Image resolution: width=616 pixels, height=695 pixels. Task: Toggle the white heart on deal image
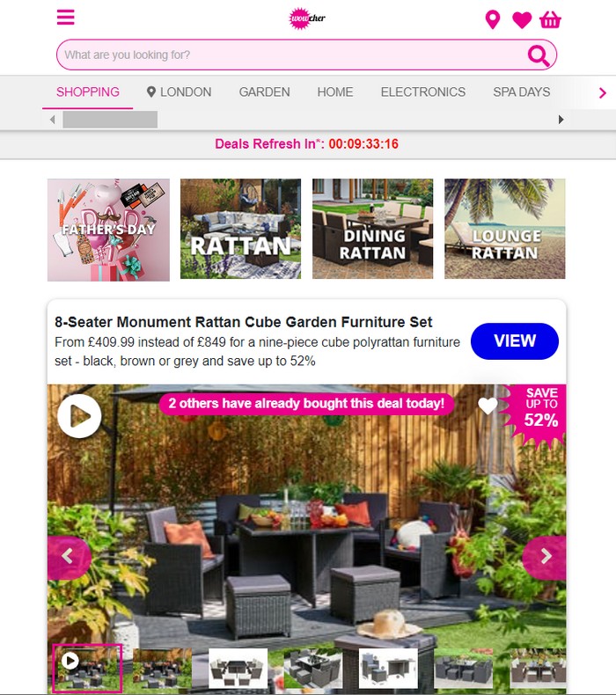click(488, 406)
